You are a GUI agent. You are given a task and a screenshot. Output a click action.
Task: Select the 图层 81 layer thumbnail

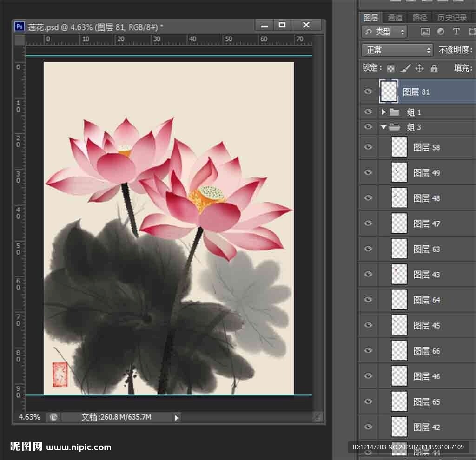point(389,92)
